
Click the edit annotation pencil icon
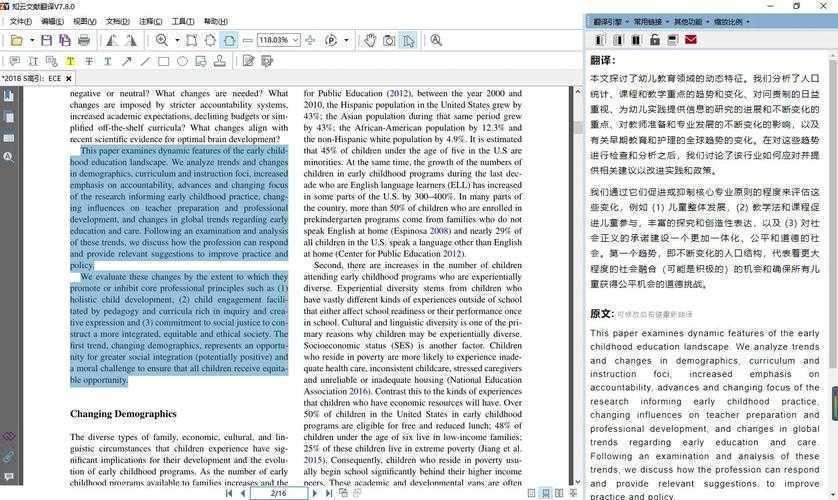tap(249, 61)
